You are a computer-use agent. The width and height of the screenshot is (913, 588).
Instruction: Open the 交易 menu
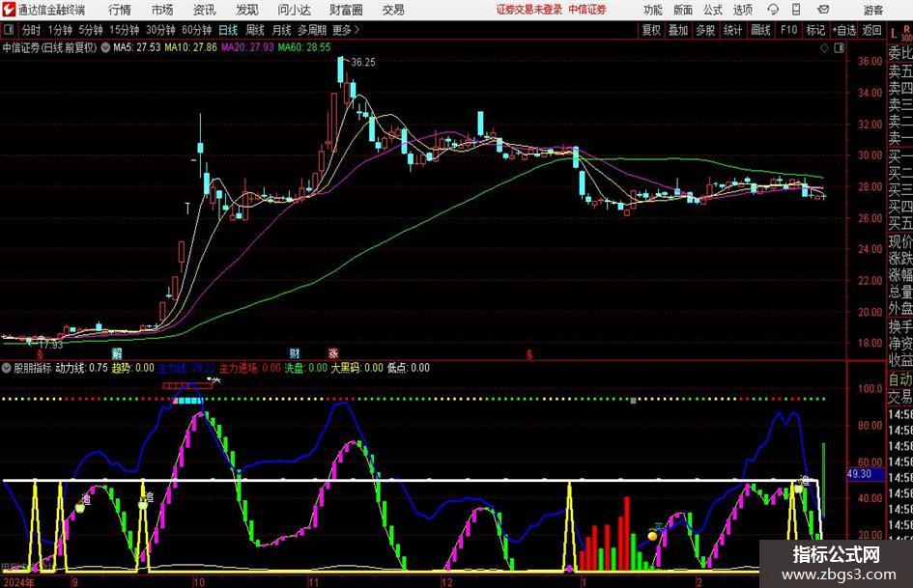[393, 10]
